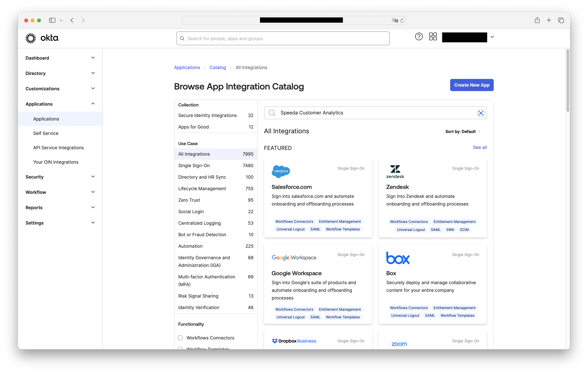Click the Google Workspace app icon
The height and width of the screenshot is (373, 588).
coord(294,257)
